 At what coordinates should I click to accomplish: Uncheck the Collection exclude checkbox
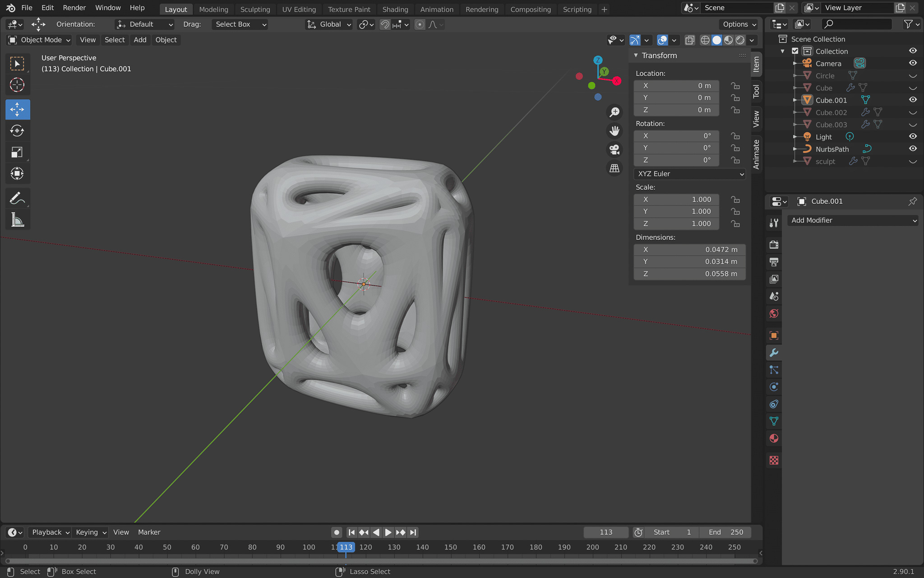795,51
